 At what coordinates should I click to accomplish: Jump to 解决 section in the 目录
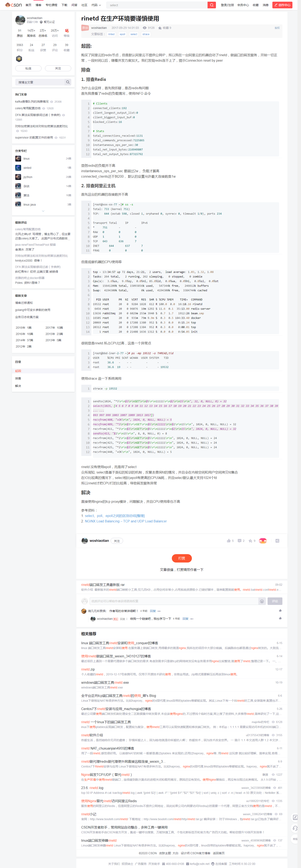pos(18,386)
